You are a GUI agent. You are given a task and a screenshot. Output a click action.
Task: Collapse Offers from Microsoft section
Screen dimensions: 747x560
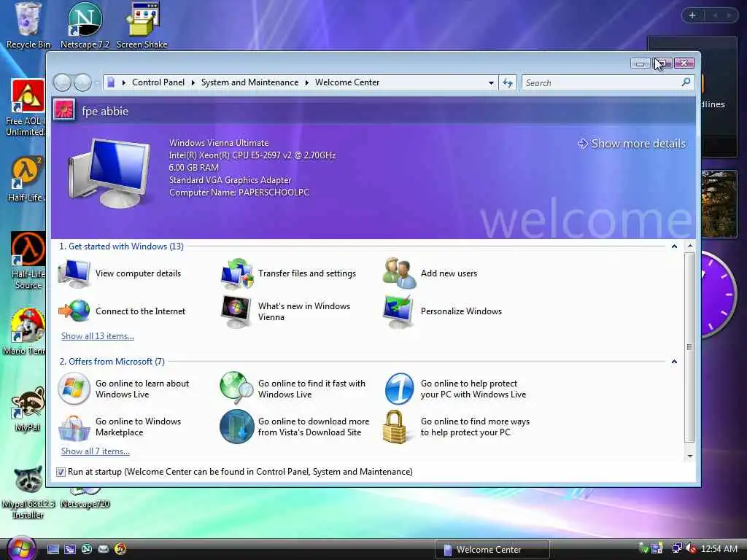(674, 362)
